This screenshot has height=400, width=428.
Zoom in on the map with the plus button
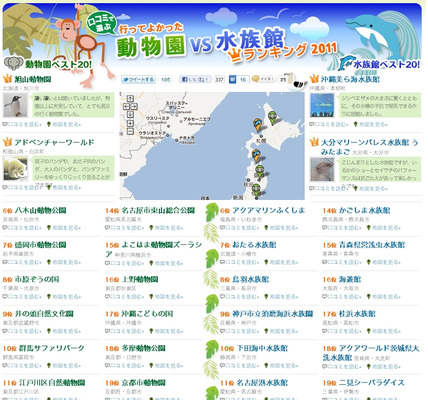[x=130, y=123]
